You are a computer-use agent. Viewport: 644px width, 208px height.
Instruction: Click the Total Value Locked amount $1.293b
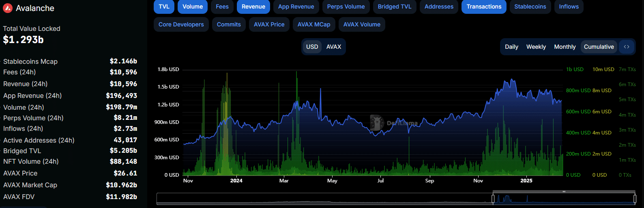tap(23, 39)
